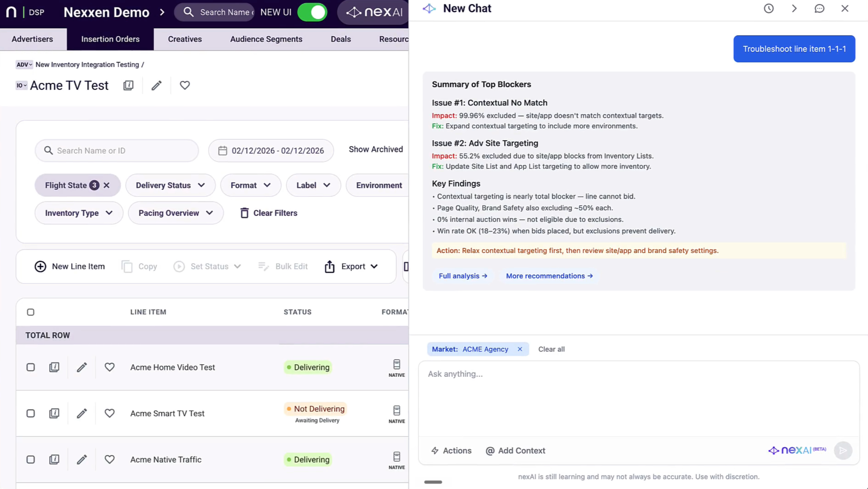Click the top bar Search Name field
868x489 pixels.
click(x=214, y=12)
